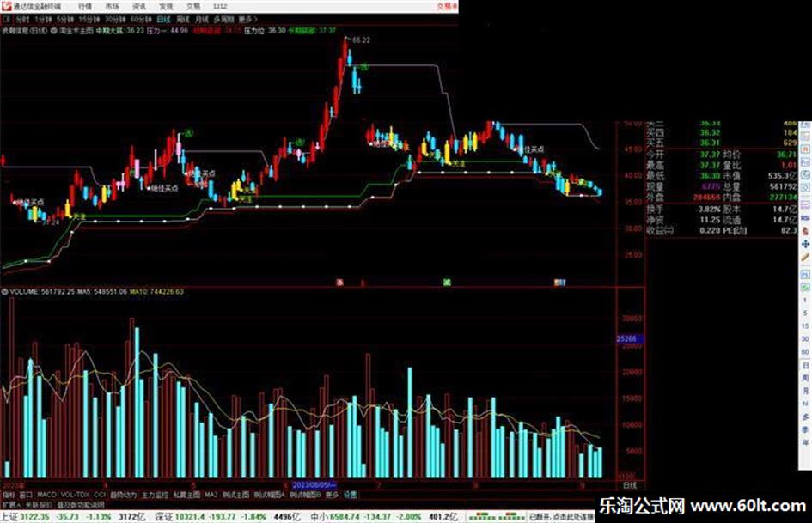812x523 pixels.
Task: Click the blue cross move icon in sidebar
Action: point(805,244)
